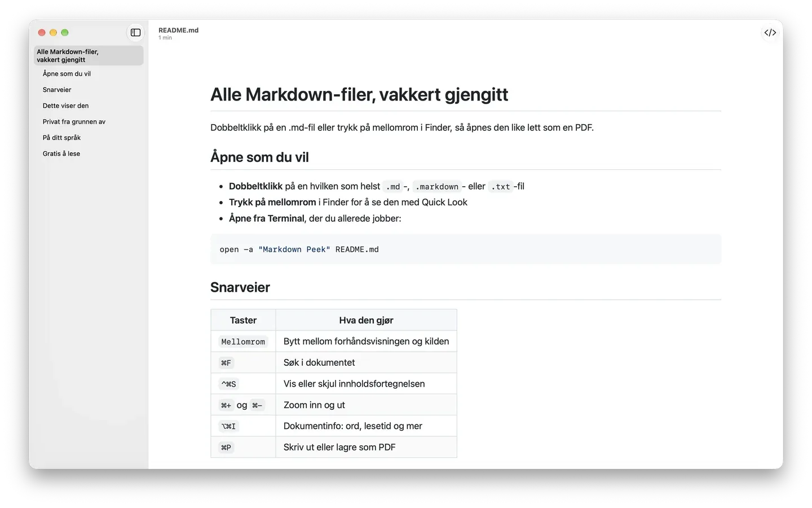This screenshot has width=812, height=508.
Task: Click the '.md' inline code snippet
Action: click(x=393, y=187)
